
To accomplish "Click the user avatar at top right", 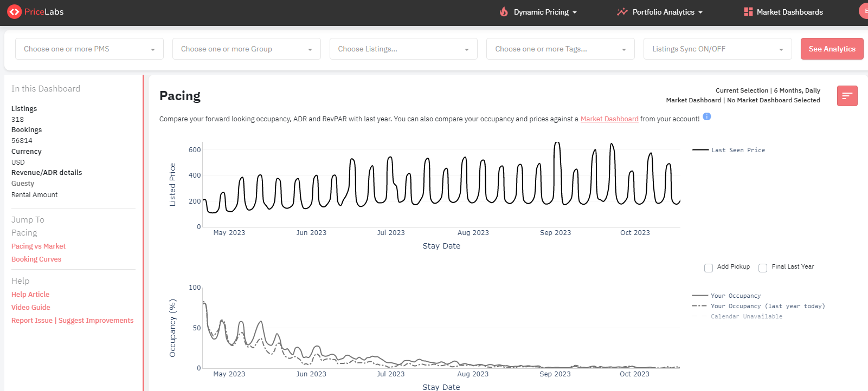I will 864,11.
